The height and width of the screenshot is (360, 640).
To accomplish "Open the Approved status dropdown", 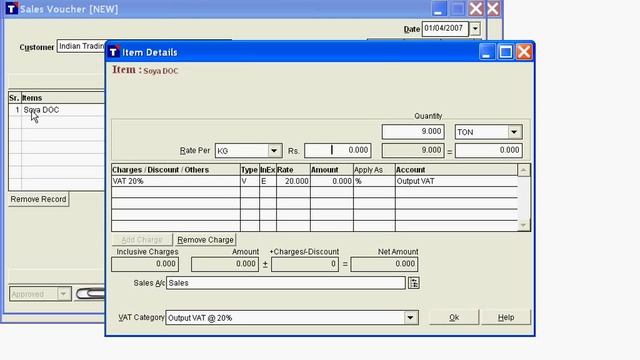I will (63, 294).
